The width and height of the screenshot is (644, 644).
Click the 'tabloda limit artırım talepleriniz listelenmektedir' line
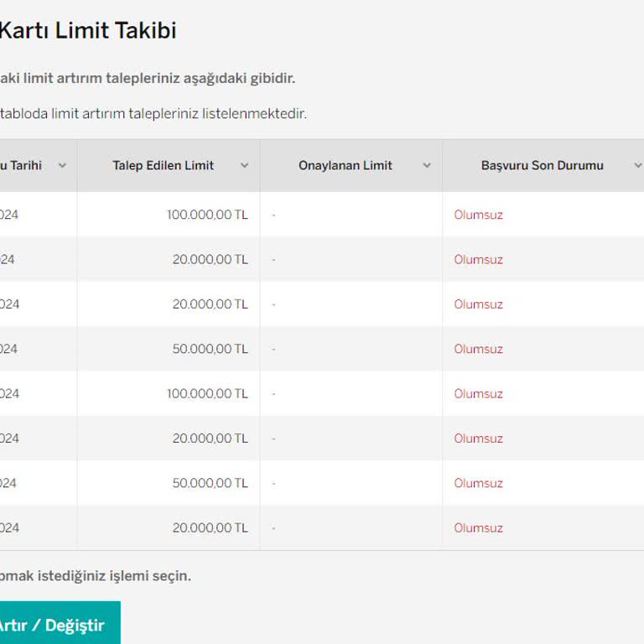click(x=153, y=114)
